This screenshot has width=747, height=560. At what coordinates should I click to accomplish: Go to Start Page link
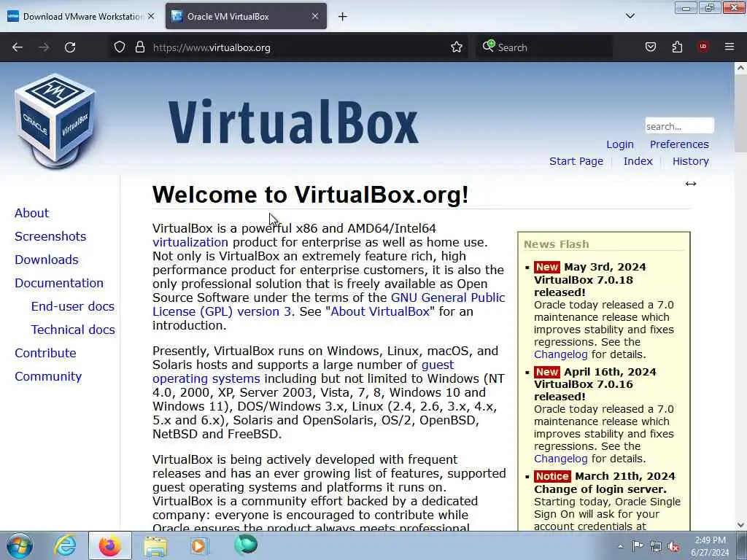pyautogui.click(x=576, y=161)
